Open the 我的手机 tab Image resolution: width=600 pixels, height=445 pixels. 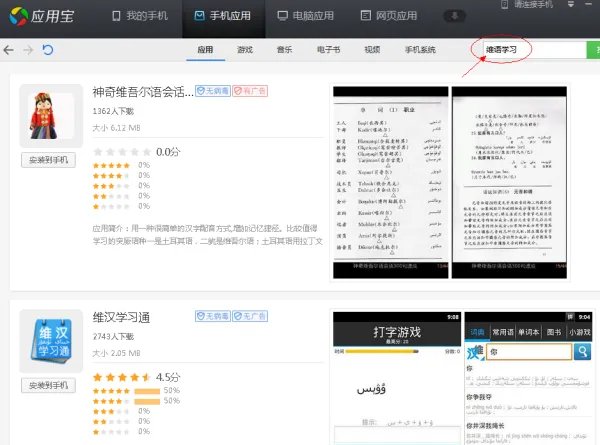(140, 16)
